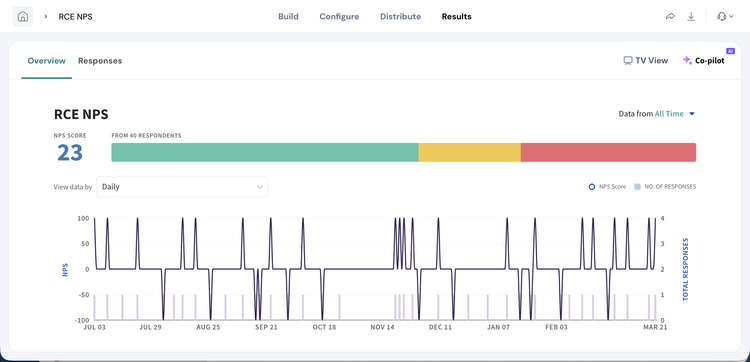Click the NOV 14 axis date label

382,327
